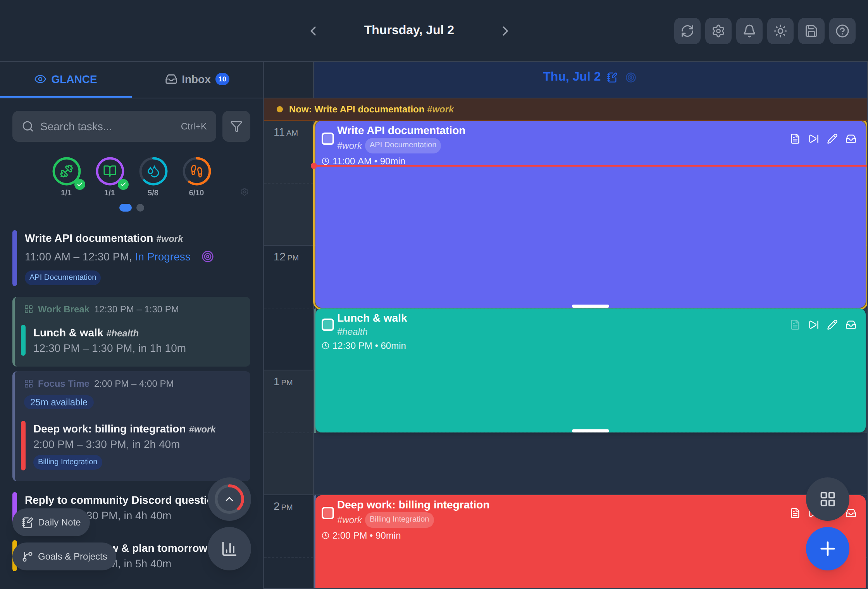Click focus target icon beside In Progress
The width and height of the screenshot is (868, 589).
pos(208,257)
